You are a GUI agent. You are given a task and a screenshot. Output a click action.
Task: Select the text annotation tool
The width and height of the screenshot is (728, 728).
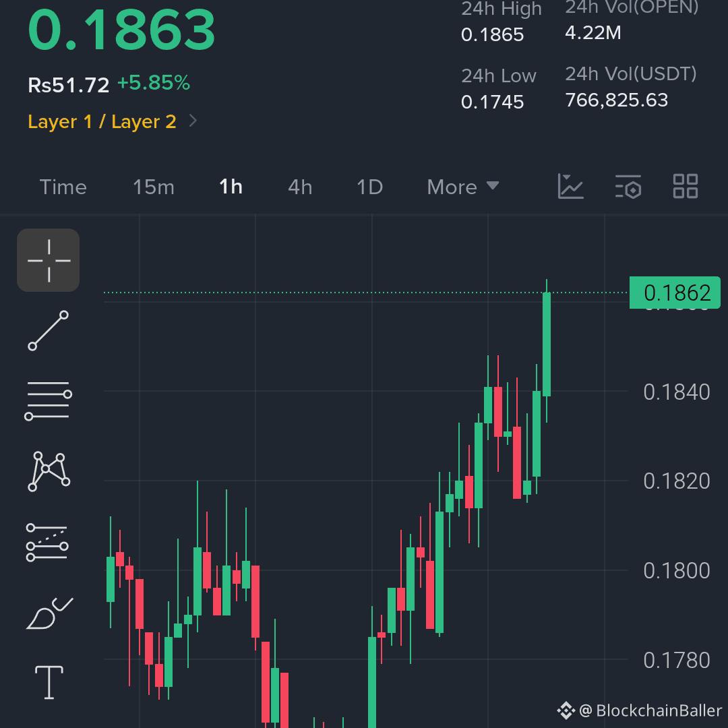click(49, 682)
